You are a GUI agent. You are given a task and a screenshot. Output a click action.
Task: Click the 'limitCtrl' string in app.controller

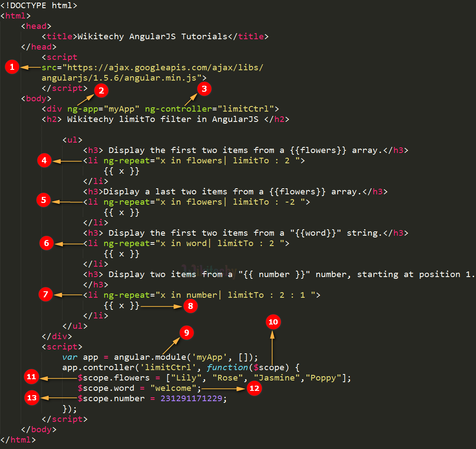(166, 368)
